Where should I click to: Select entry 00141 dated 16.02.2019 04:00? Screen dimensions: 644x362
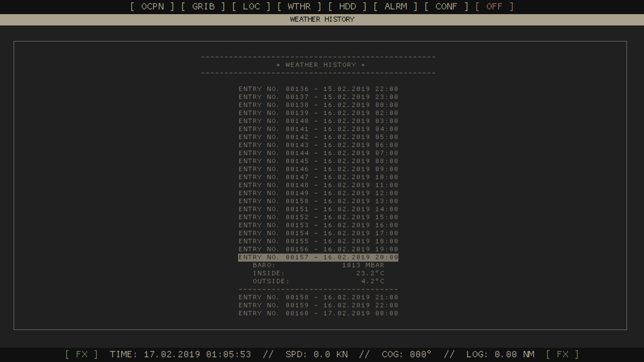coord(318,129)
